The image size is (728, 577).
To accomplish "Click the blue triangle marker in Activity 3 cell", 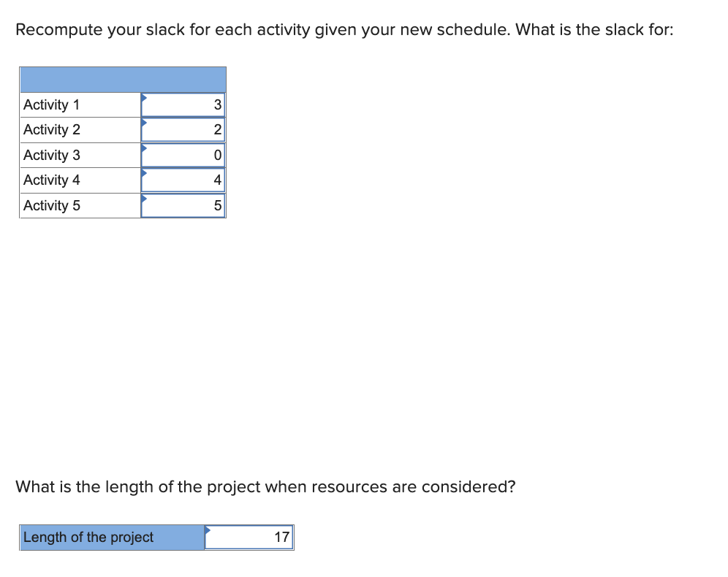I will (x=144, y=148).
